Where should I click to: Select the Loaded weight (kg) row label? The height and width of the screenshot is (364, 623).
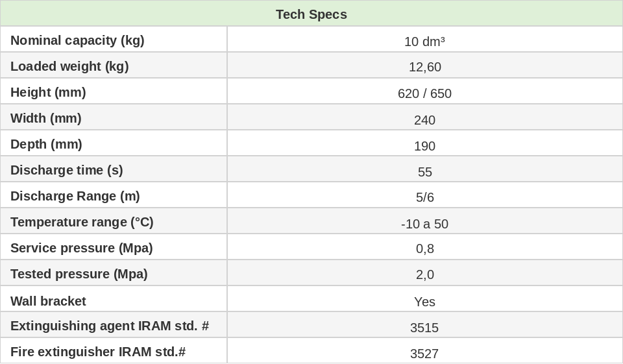[69, 66]
